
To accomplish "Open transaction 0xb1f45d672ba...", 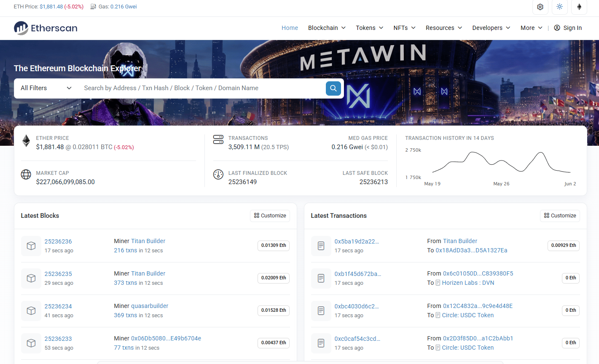I will 358,274.
